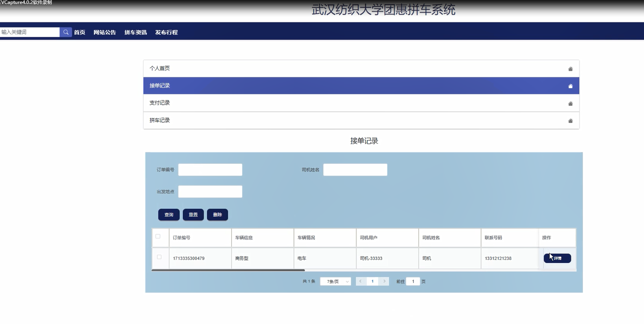
Task: Click home icon in 拼车记录 row
Action: [570, 121]
